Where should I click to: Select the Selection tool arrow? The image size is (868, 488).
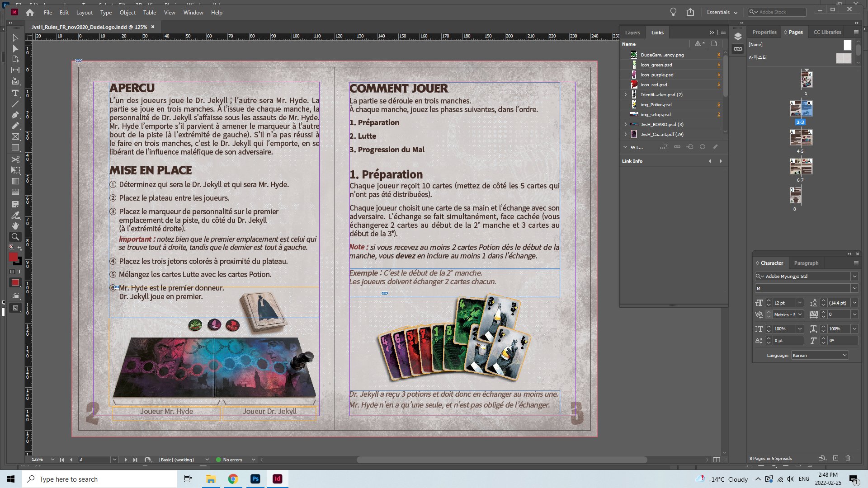point(15,38)
